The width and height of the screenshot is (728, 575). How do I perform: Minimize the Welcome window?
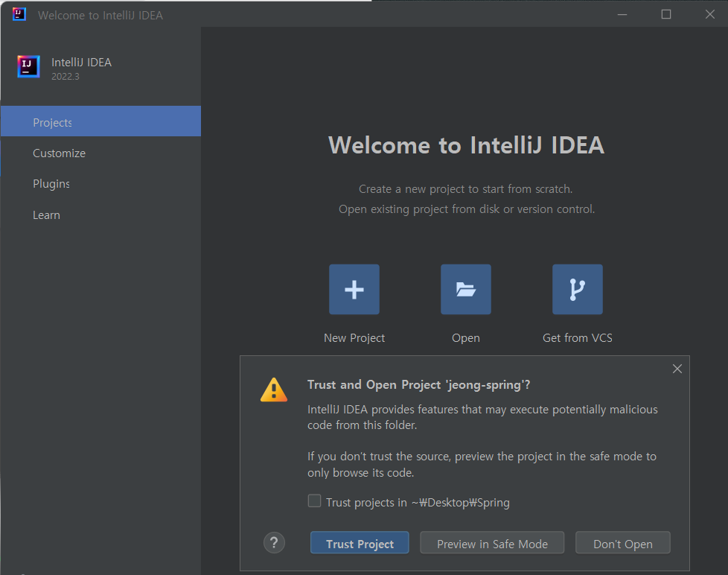click(622, 14)
